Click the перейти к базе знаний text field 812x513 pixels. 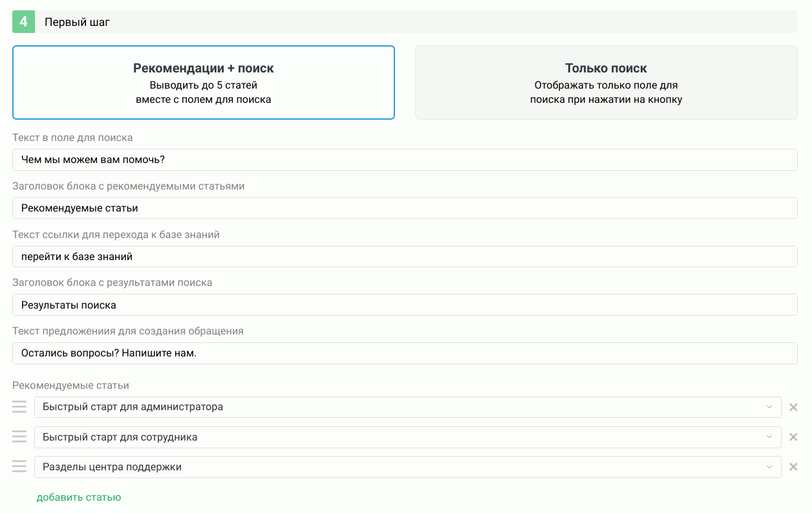pyautogui.click(x=405, y=256)
